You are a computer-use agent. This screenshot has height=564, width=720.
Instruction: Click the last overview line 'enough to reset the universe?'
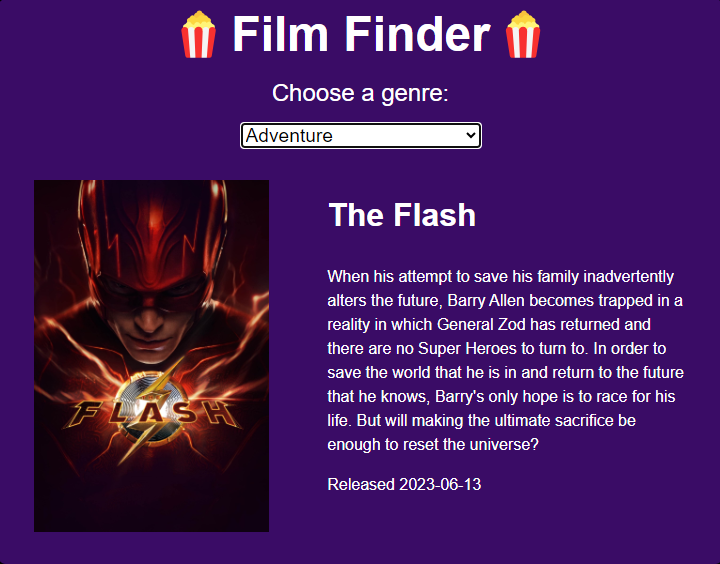(x=433, y=445)
